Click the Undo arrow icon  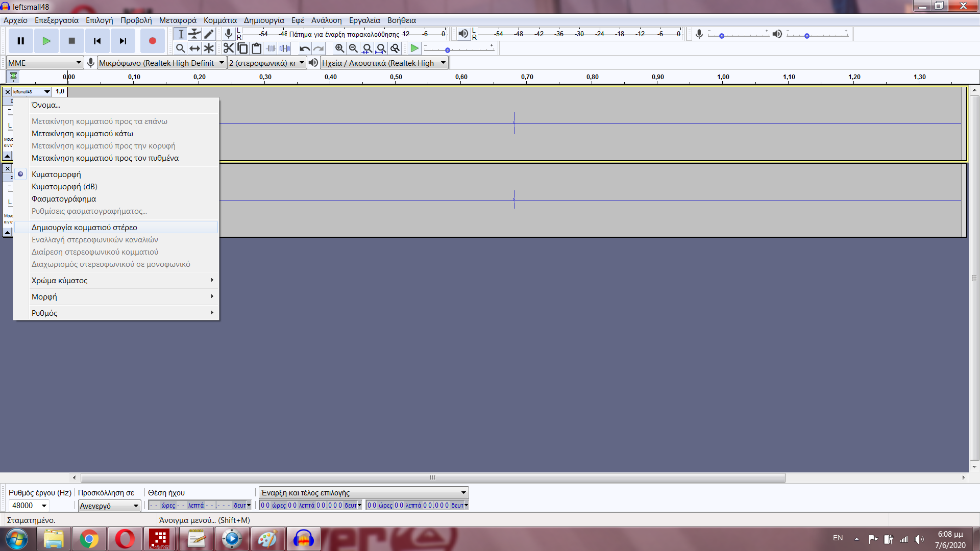click(x=305, y=48)
